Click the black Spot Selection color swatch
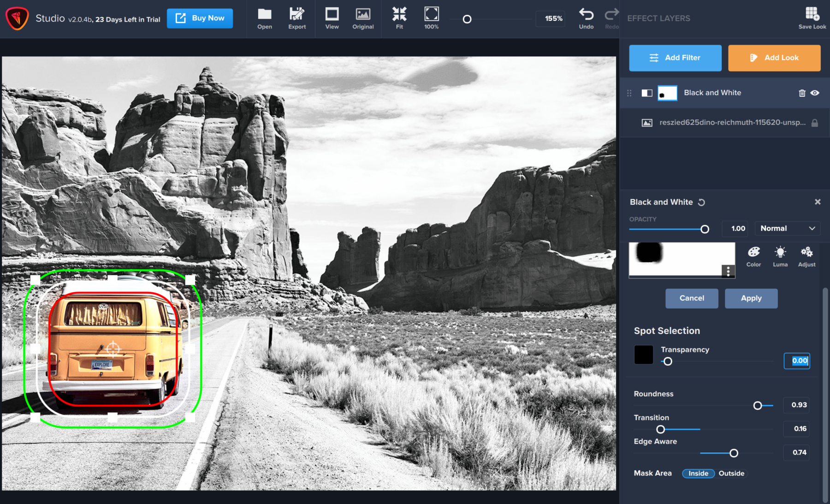Viewport: 830px width, 504px height. (x=644, y=355)
